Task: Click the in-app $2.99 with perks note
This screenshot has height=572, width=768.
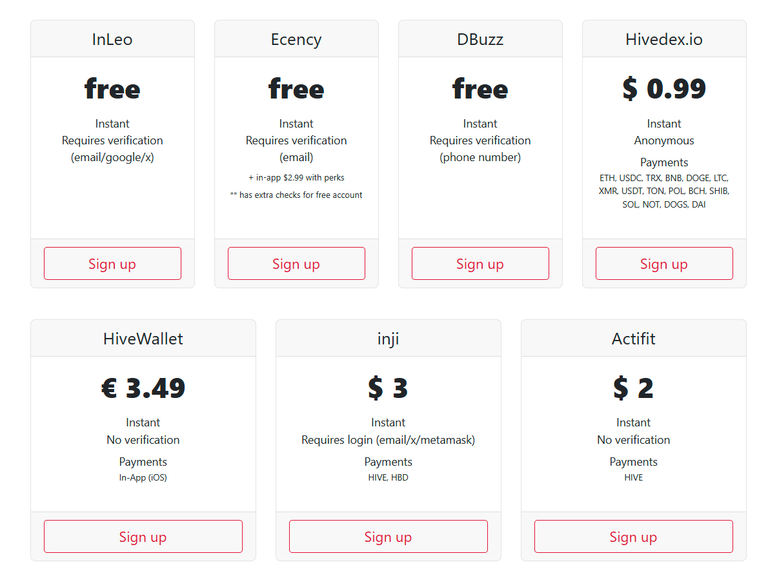Action: point(296,177)
